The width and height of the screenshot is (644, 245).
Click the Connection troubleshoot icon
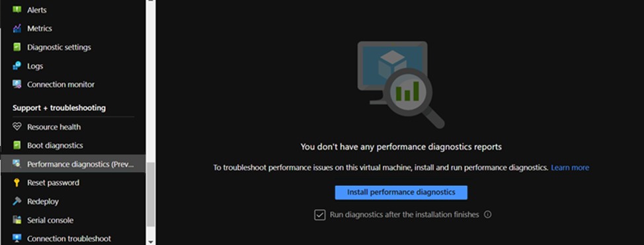(x=17, y=238)
